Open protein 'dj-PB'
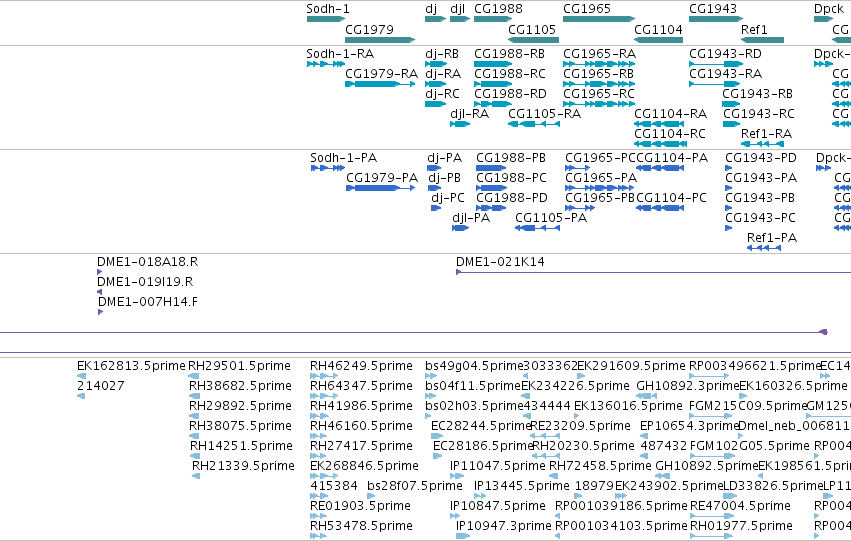This screenshot has height=541, width=851. (x=444, y=178)
